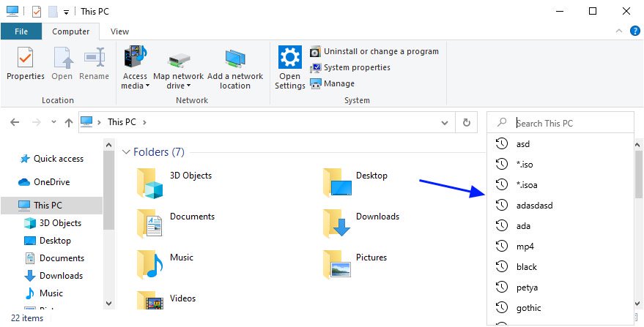The image size is (644, 327).
Task: Switch to the View tab
Action: pyautogui.click(x=119, y=31)
